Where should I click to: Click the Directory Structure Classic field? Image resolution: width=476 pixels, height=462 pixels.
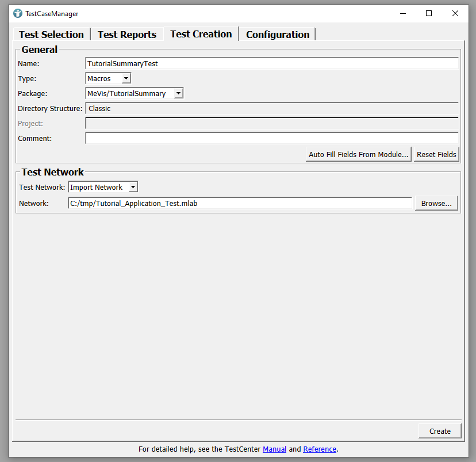click(271, 108)
